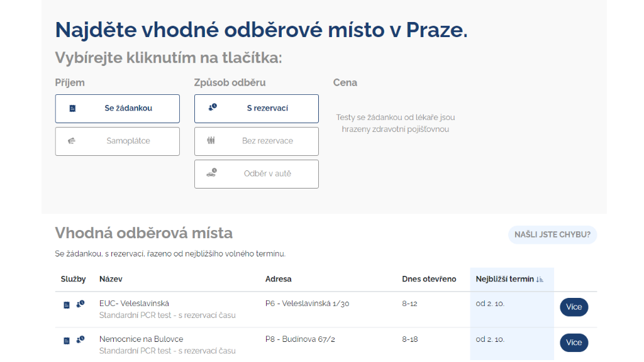Viewport: 644px width, 362px height.
Task: Click the žádanka service icon in EUC-Veleslavínská row
Action: [67, 305]
